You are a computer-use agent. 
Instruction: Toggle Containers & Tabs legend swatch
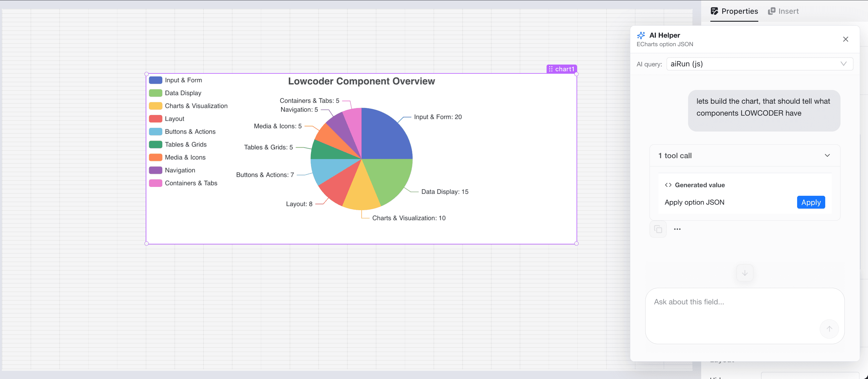click(x=155, y=183)
